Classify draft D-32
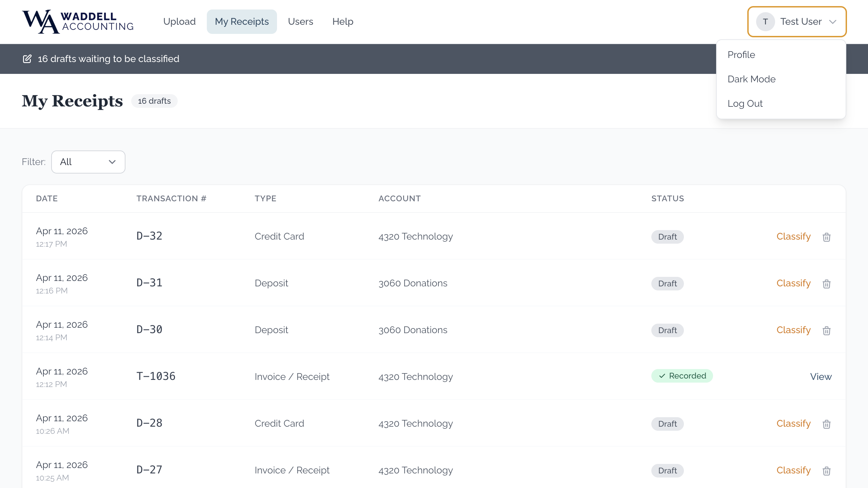The image size is (868, 488). (x=793, y=237)
